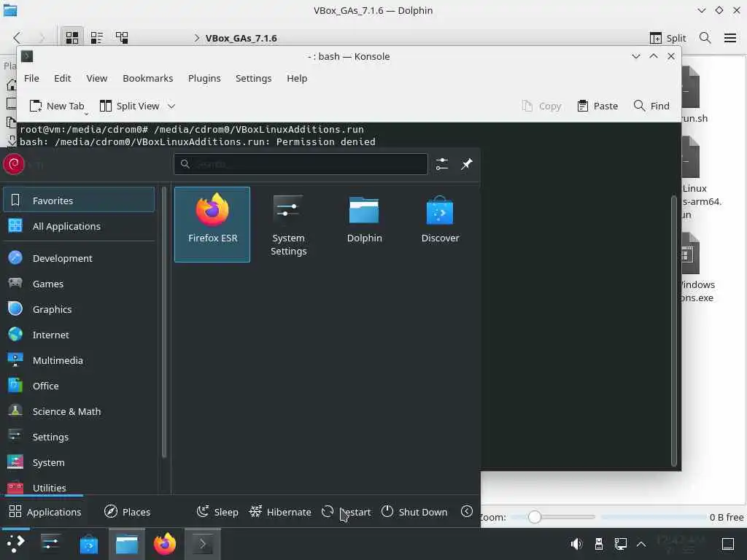This screenshot has width=747, height=560.
Task: Open Konsole Plugins menu
Action: 204,78
